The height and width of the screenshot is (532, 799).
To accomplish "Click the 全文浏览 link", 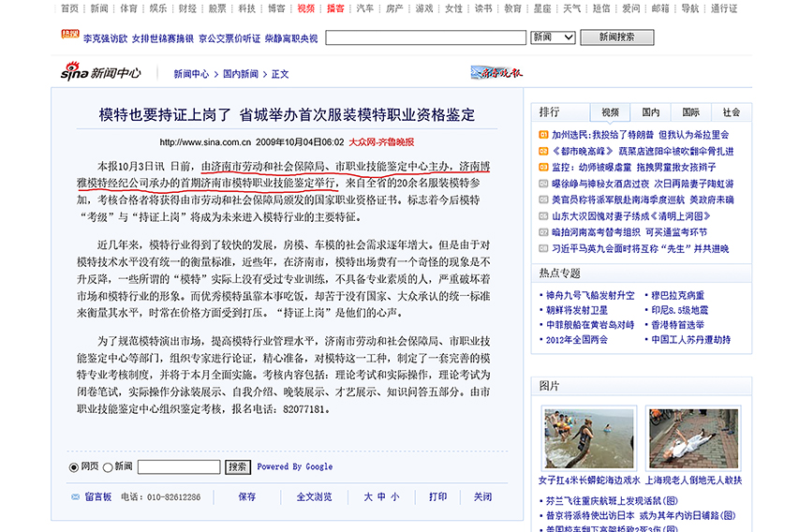I will point(315,496).
